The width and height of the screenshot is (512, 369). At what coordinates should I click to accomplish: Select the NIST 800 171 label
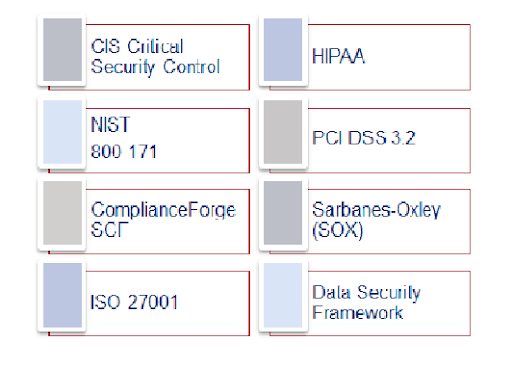[124, 138]
